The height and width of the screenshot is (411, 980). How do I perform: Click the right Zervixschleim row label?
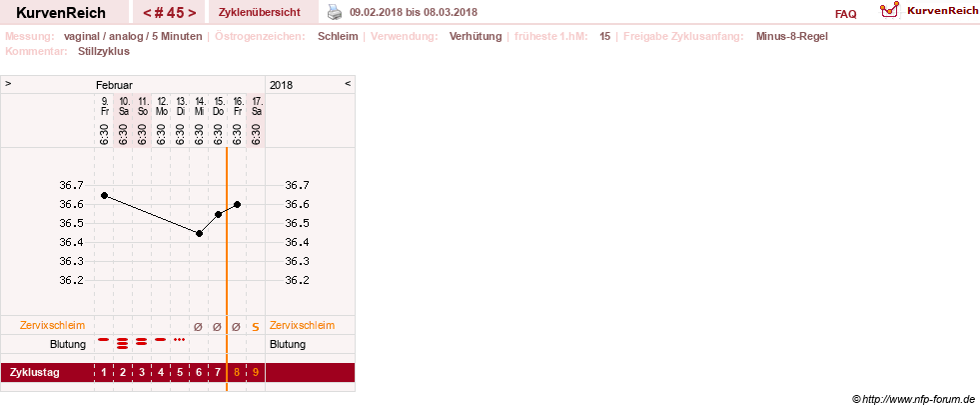[302, 326]
